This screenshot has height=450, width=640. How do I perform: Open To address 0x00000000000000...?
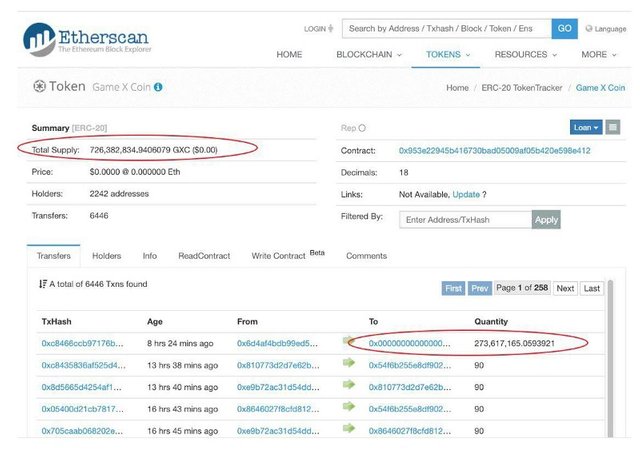coord(409,343)
